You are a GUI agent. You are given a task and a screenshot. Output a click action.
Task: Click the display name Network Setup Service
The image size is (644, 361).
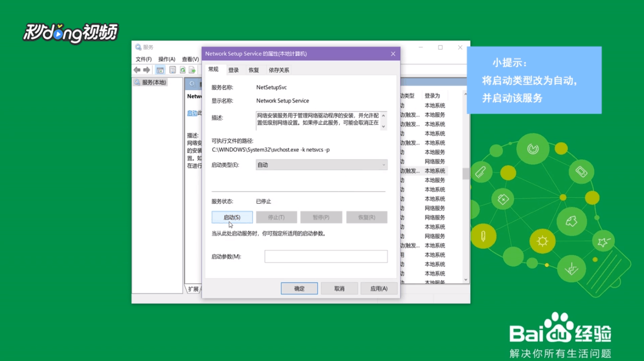coord(283,101)
